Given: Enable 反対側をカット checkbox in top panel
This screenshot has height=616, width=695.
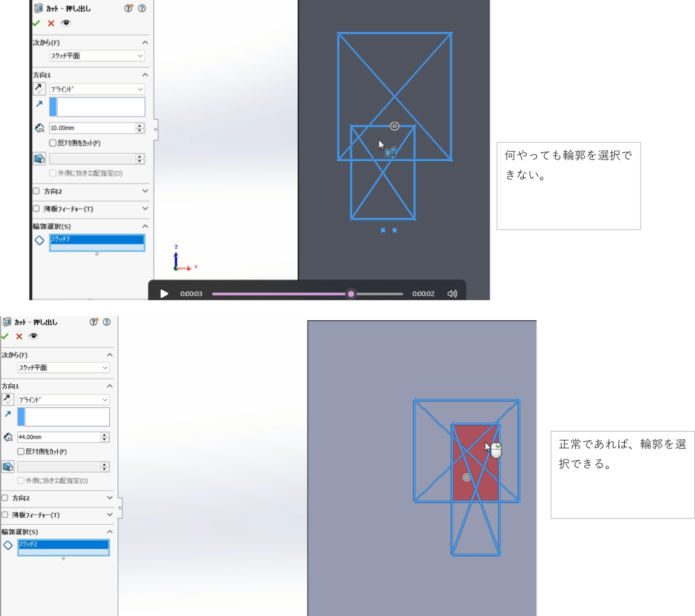Looking at the screenshot, I should pyautogui.click(x=53, y=143).
